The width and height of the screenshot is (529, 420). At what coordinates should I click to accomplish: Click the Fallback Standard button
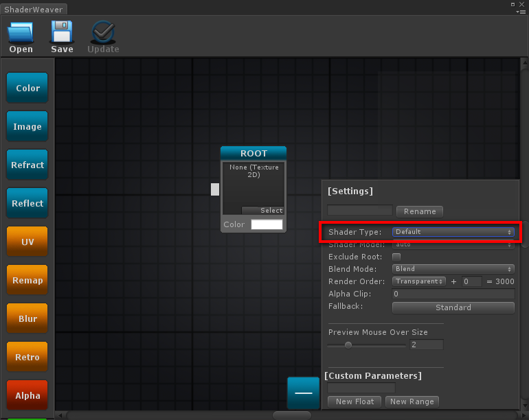[453, 307]
